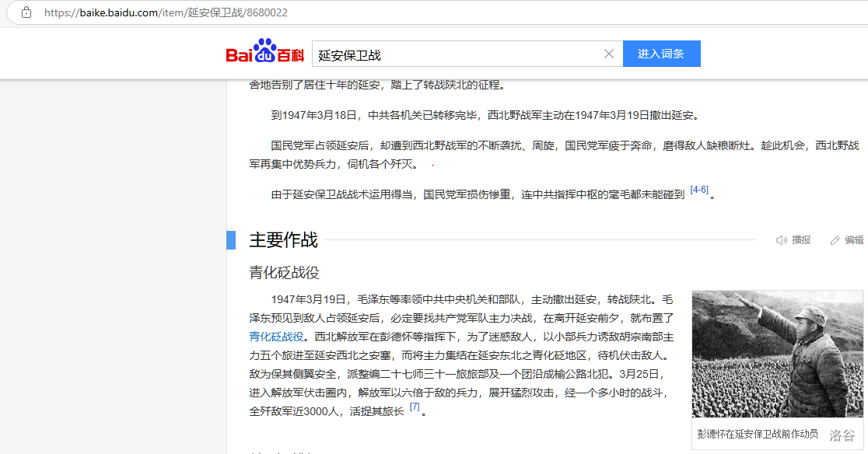Click the caption 彭德怀在延安保卫战前作动员
The image size is (868, 454).
pyautogui.click(x=757, y=435)
